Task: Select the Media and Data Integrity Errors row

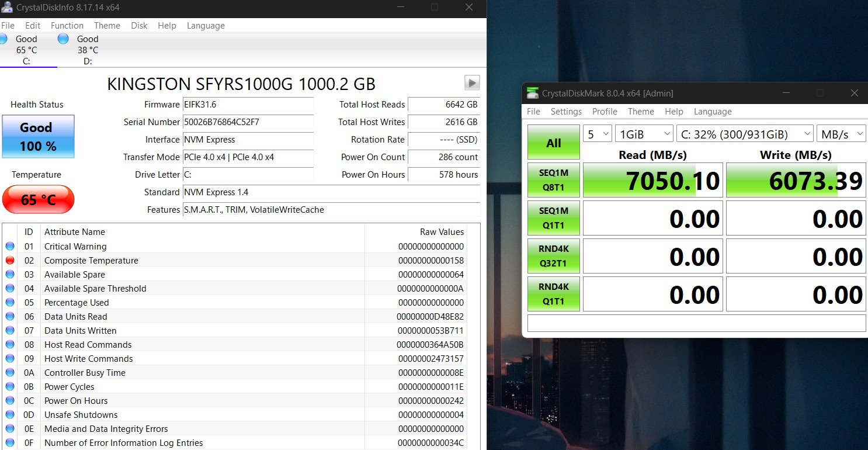Action: click(235, 428)
